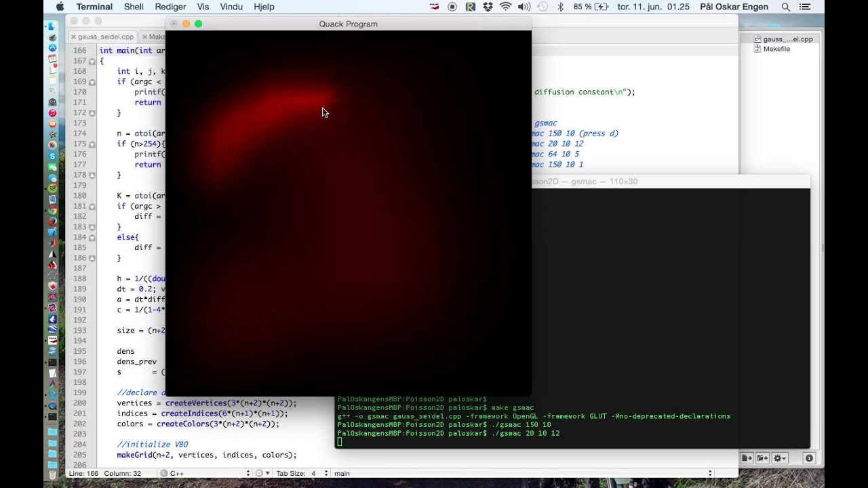Open the Shell menu
This screenshot has height=488, width=868.
click(134, 7)
